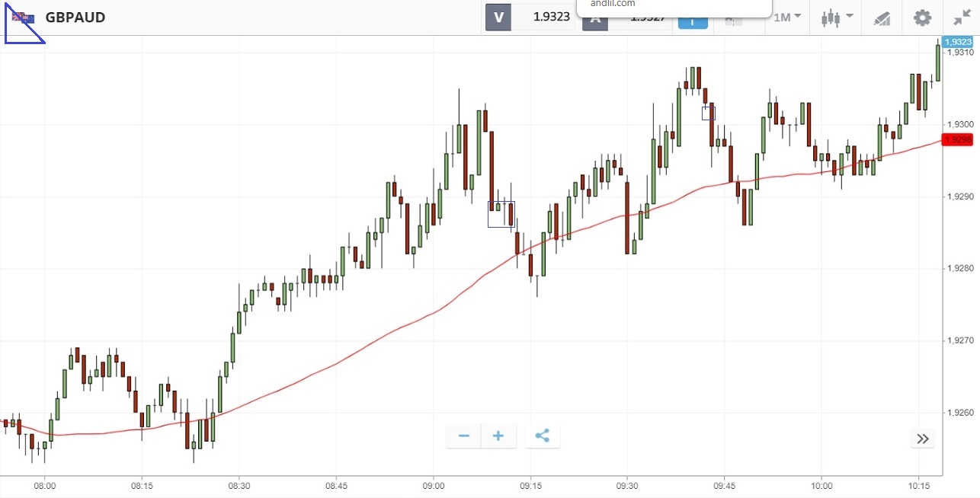980x498 pixels.
Task: Jump to latest candles with double arrow
Action: [x=922, y=439]
